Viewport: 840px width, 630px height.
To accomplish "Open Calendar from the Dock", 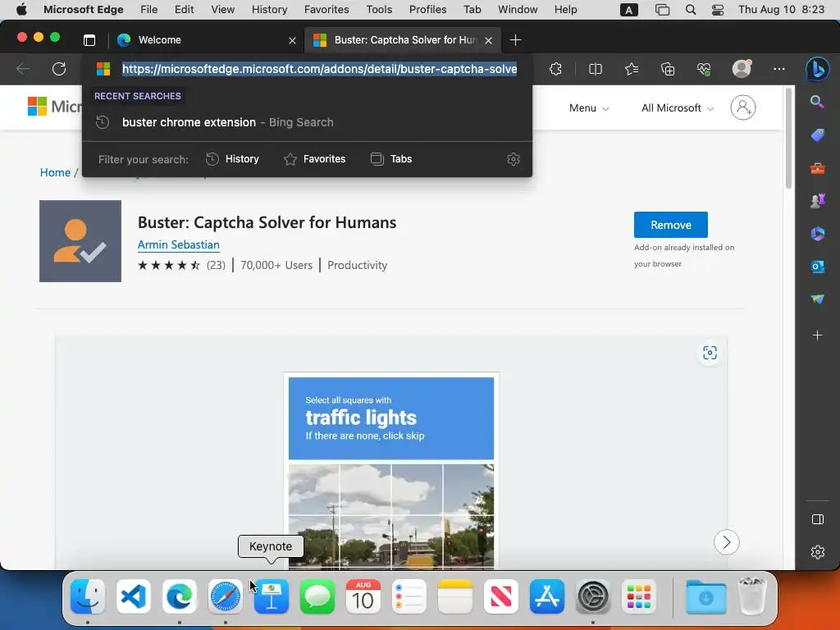I will coord(363,596).
